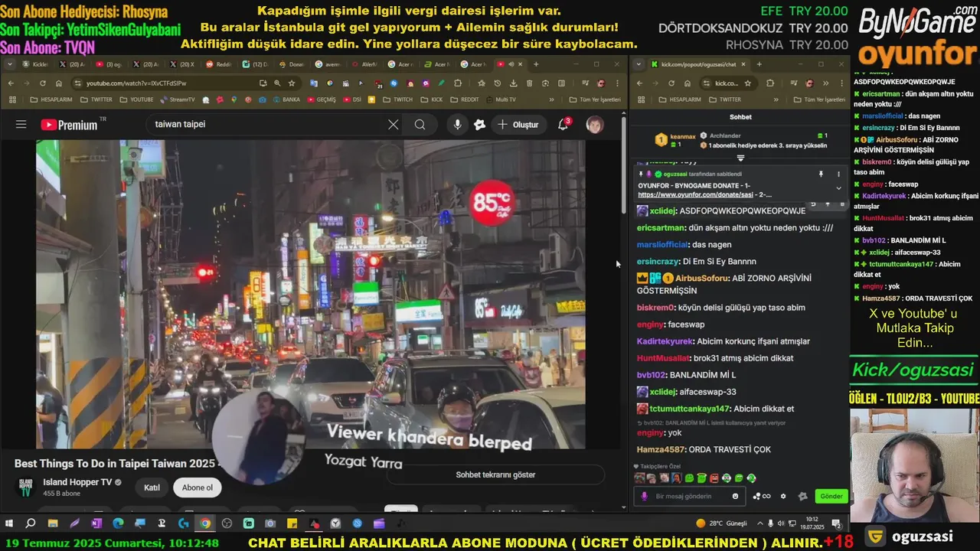
Task: Send the chat message with 'Gönder'
Action: click(831, 496)
